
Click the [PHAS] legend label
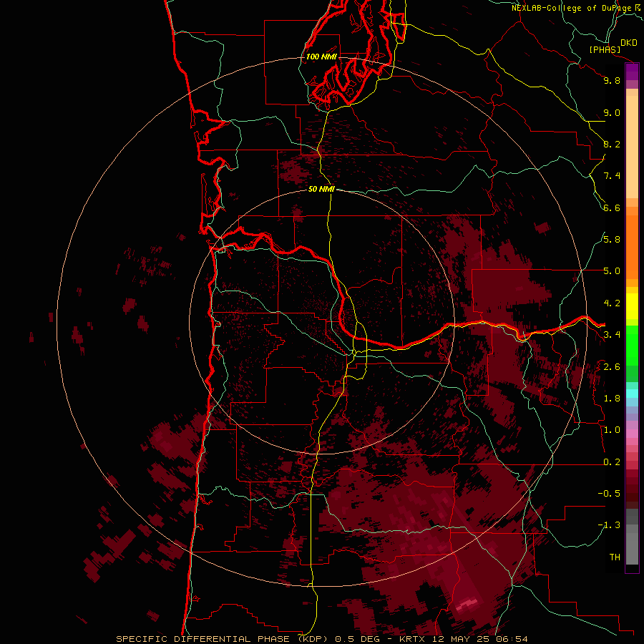click(605, 49)
